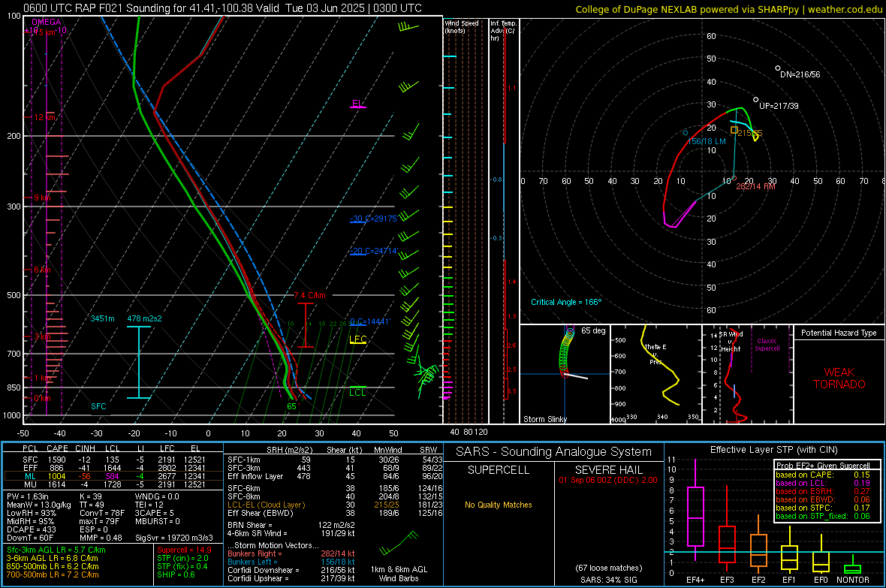
Task: Select the 700-500mb LR = 7.2 C/km line
Action: click(53, 574)
